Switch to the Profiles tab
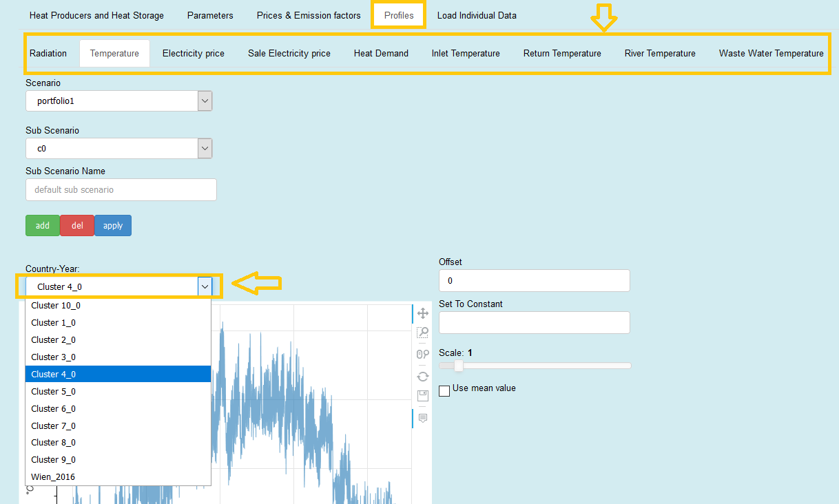839x504 pixels. pos(399,15)
